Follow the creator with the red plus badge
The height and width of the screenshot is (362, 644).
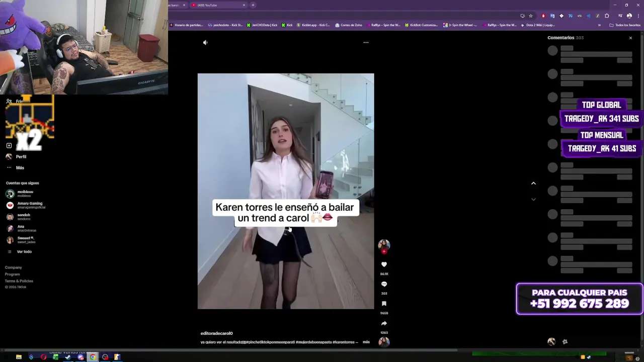tap(384, 251)
